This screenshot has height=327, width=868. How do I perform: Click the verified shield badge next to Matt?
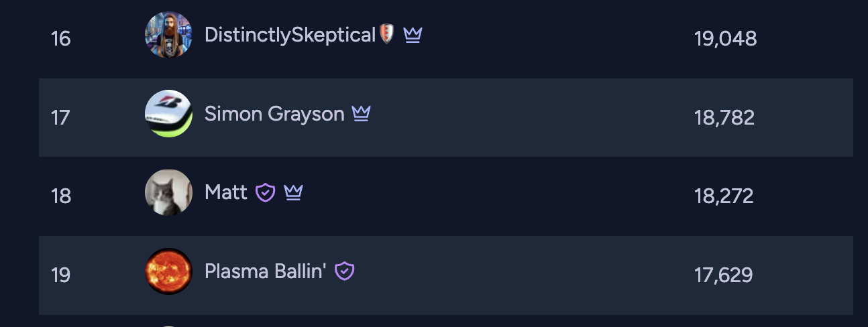[x=266, y=193]
